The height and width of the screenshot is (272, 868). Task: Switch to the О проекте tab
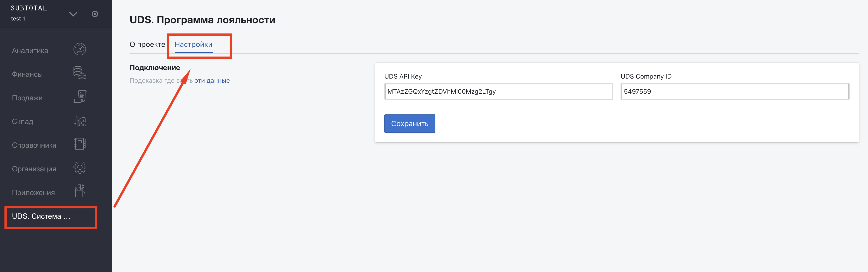point(147,45)
